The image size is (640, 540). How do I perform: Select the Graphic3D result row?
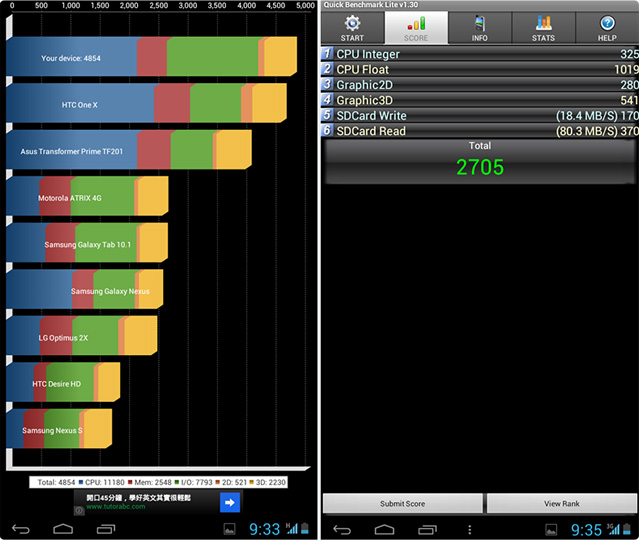tap(480, 100)
